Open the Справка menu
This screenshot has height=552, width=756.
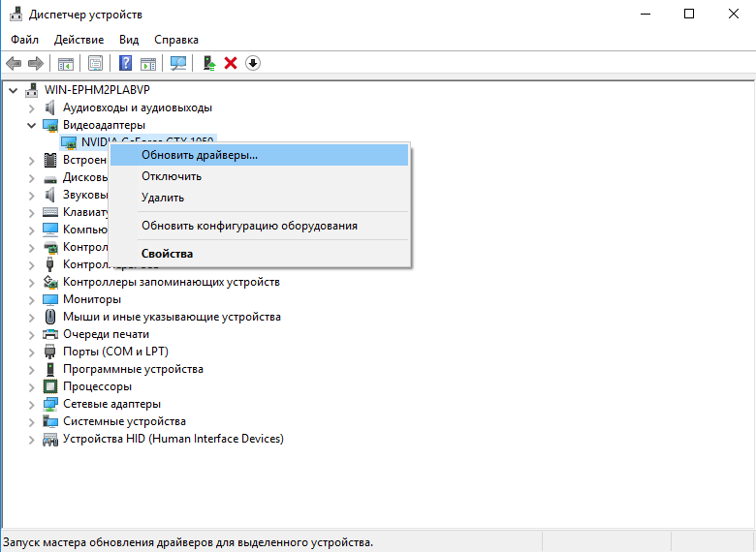coord(176,40)
